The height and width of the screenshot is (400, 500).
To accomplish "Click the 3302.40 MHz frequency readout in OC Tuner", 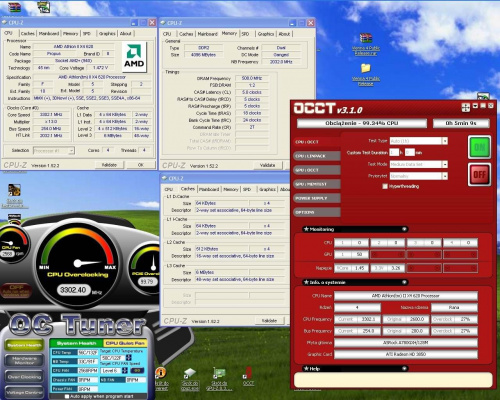I will [73, 290].
